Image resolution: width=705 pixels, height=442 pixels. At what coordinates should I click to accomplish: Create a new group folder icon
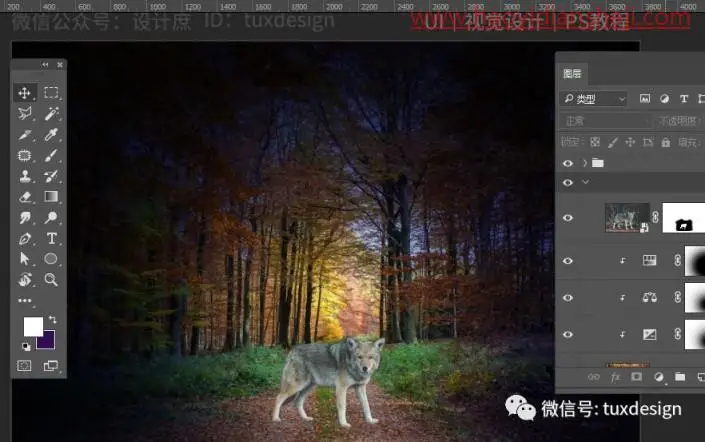click(x=680, y=377)
